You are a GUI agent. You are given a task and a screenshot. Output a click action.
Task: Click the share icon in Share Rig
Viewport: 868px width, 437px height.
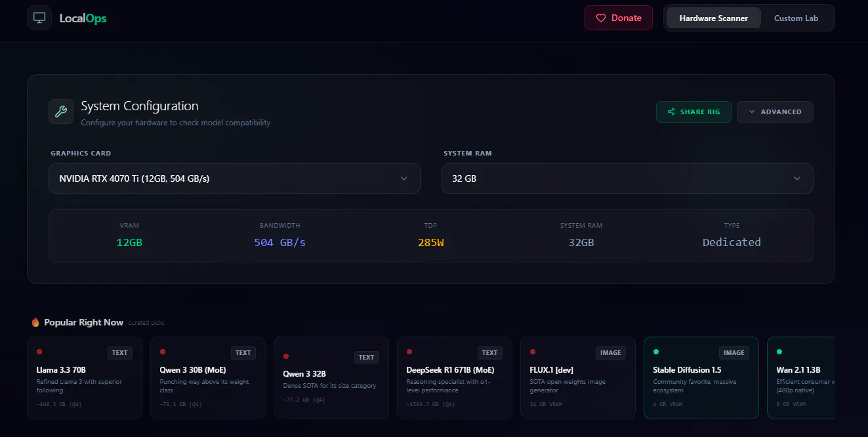click(x=671, y=112)
